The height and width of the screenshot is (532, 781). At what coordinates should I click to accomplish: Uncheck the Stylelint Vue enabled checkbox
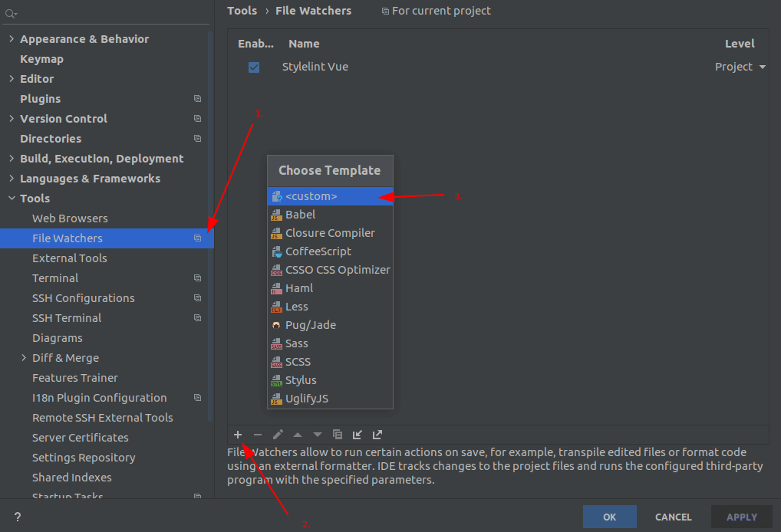(254, 67)
